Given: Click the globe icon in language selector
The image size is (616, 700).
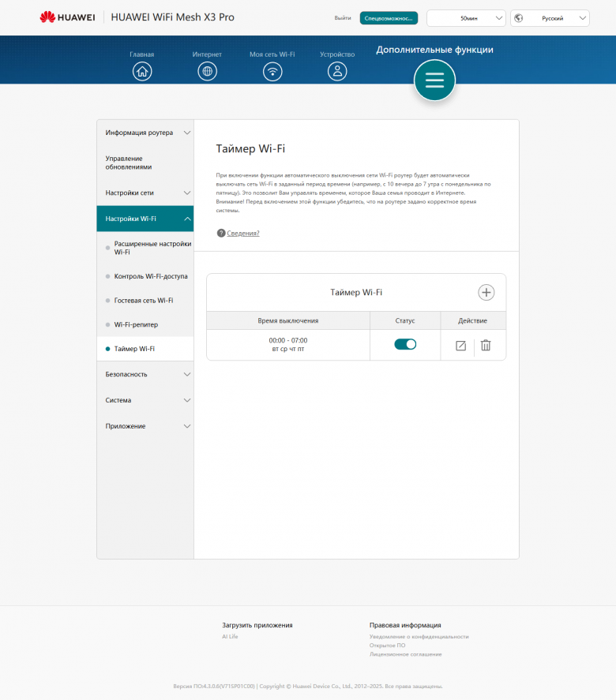Looking at the screenshot, I should pos(519,18).
